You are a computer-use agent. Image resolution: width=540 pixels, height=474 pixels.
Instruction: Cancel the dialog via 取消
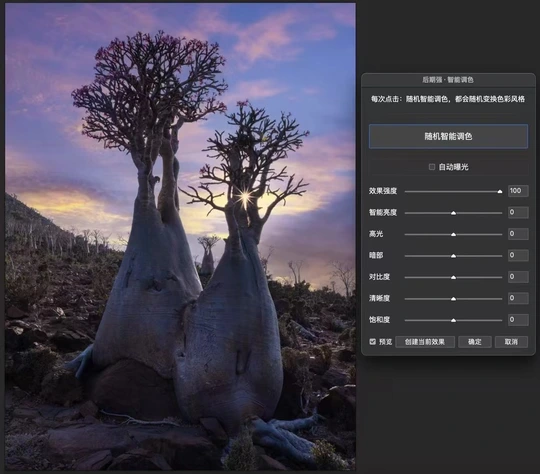click(511, 342)
